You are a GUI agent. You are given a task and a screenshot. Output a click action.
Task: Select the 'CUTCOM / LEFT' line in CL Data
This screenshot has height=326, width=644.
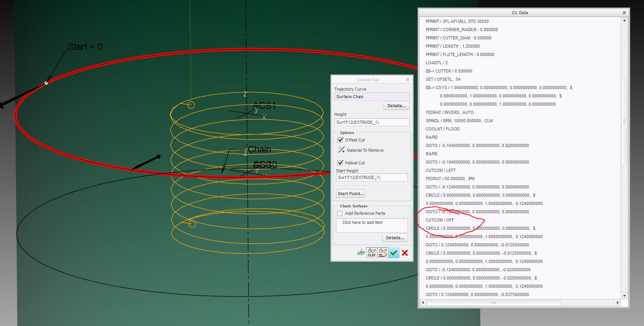click(x=441, y=170)
